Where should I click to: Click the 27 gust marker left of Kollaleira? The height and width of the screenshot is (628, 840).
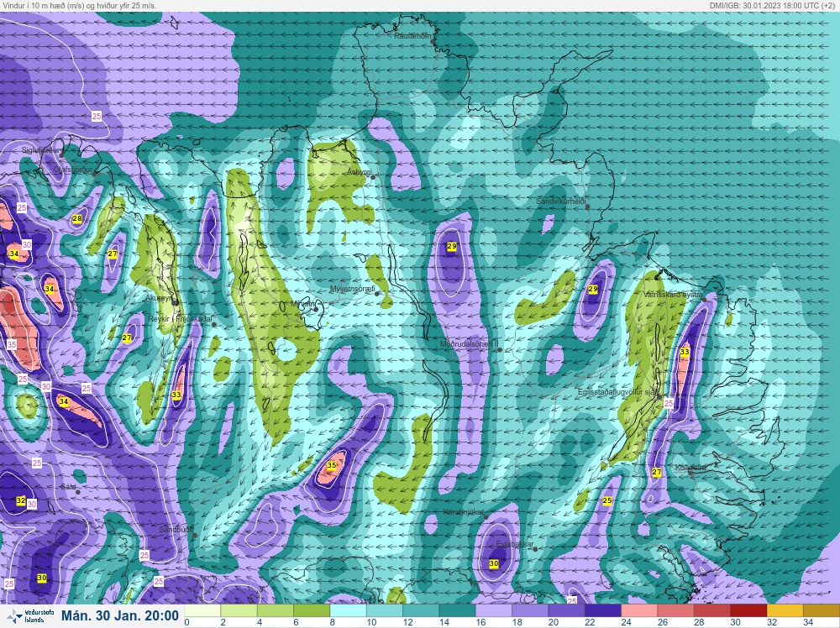click(x=657, y=472)
